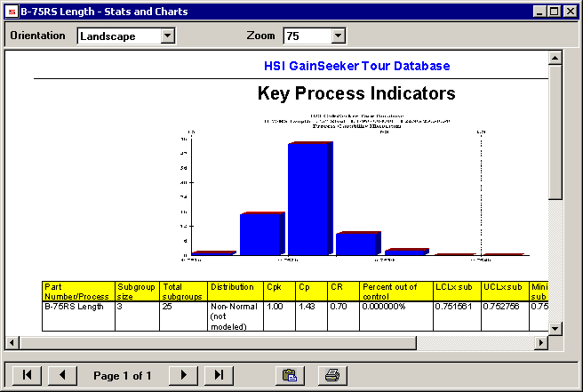Advance to the next page

(183, 375)
